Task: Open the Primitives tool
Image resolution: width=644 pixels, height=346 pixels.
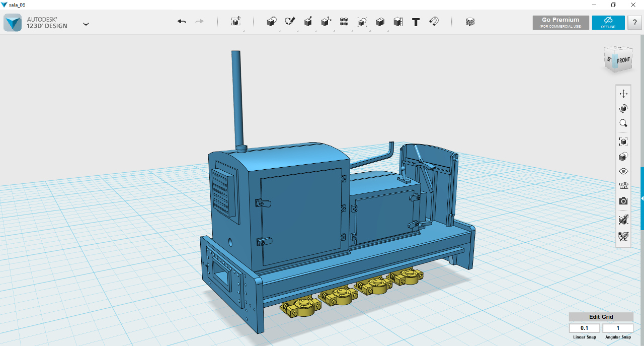Action: pos(271,22)
